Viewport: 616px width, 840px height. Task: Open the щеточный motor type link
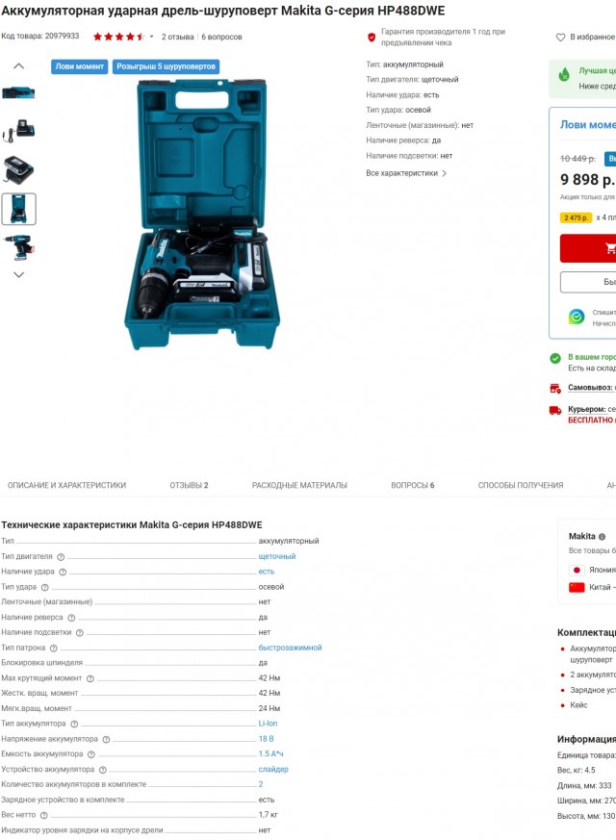click(x=277, y=556)
